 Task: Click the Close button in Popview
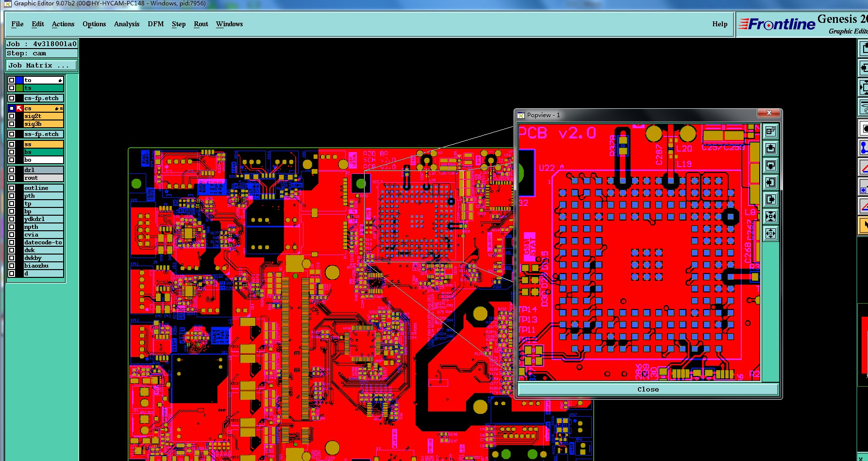coord(648,389)
